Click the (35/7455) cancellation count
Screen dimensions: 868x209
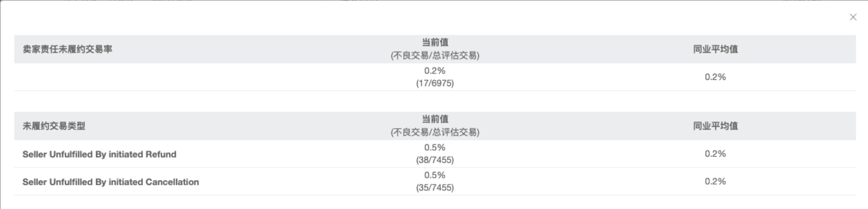(x=435, y=187)
